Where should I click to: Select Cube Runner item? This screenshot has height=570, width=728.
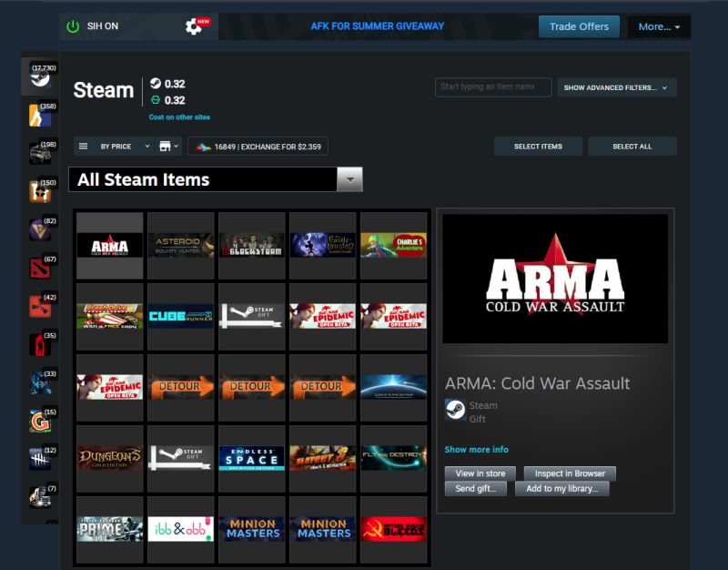180,317
